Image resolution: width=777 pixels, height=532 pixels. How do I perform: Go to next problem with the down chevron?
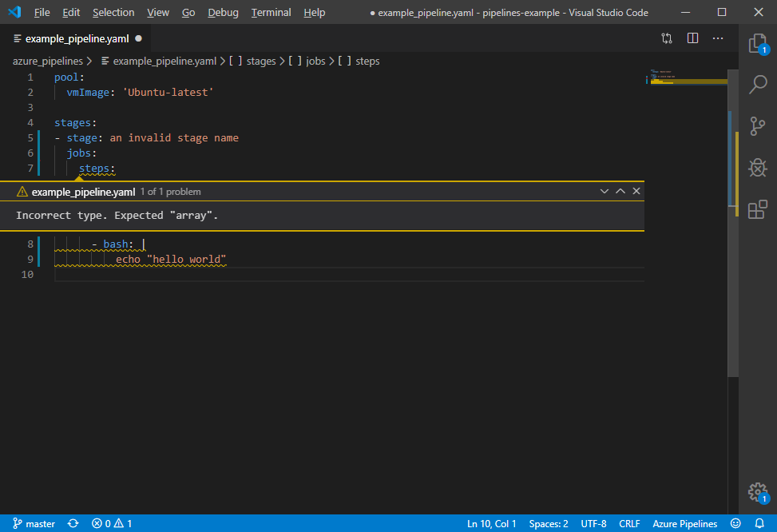605,191
